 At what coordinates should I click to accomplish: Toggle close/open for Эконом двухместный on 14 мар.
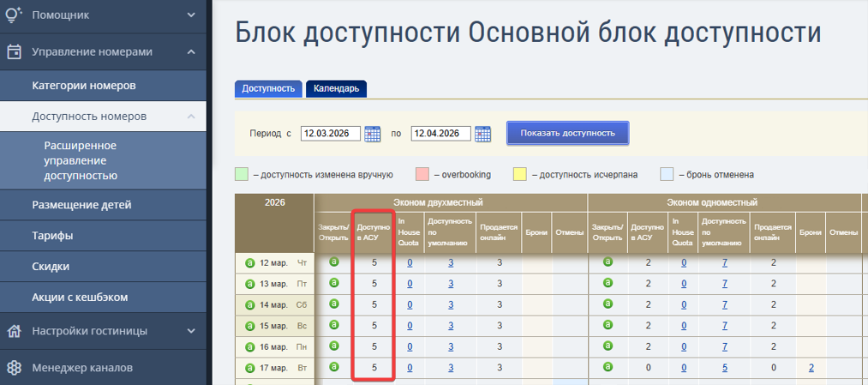pyautogui.click(x=334, y=304)
